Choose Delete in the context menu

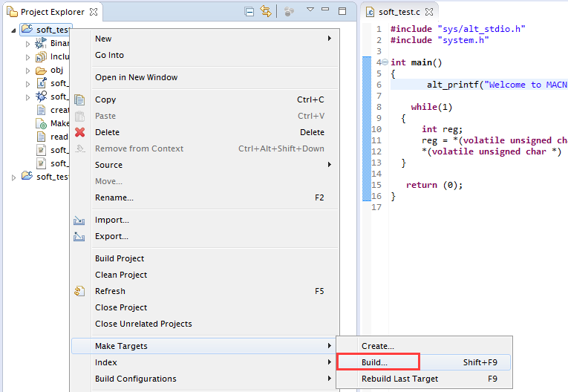point(205,132)
